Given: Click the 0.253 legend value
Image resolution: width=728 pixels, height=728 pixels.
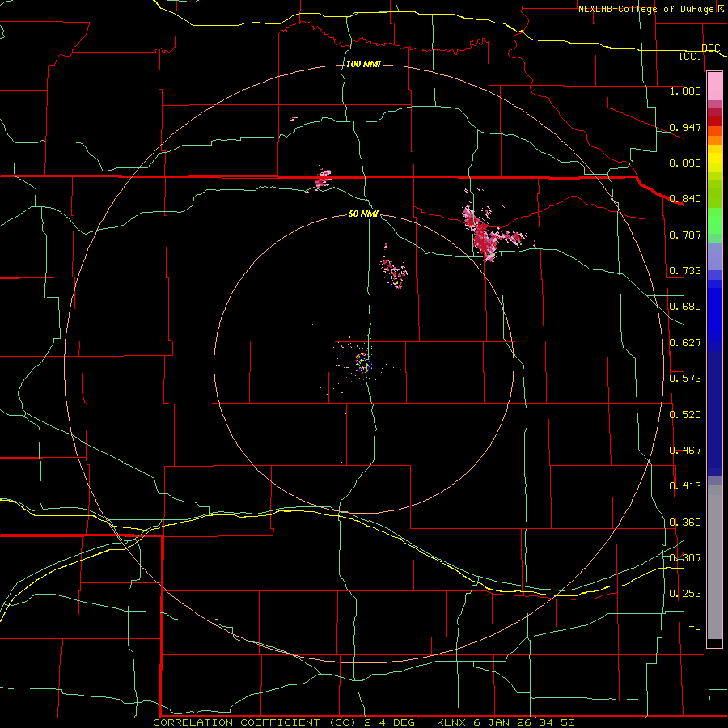Looking at the screenshot, I should click(685, 594).
